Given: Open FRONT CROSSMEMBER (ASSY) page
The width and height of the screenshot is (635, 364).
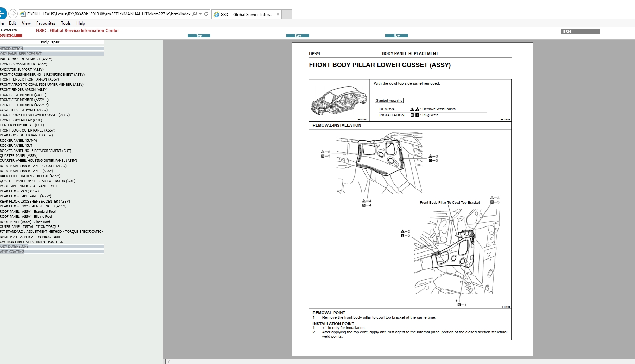Looking at the screenshot, I should pyautogui.click(x=24, y=64).
